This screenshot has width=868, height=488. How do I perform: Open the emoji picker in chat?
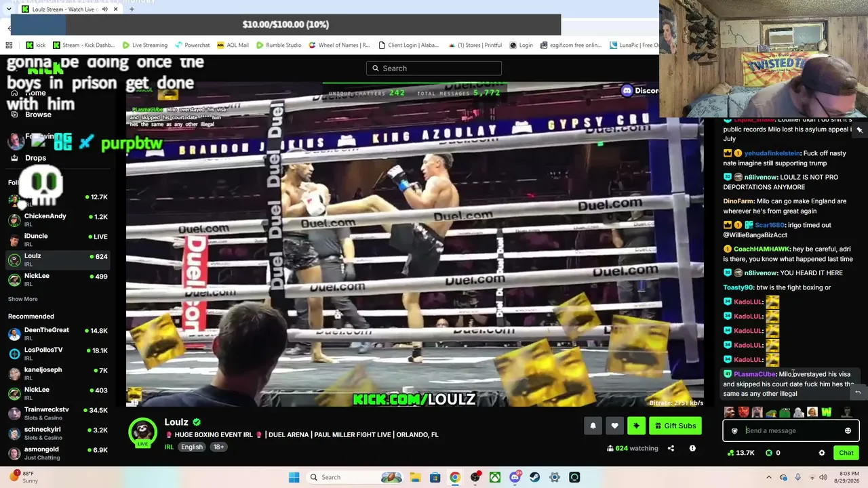(x=848, y=430)
